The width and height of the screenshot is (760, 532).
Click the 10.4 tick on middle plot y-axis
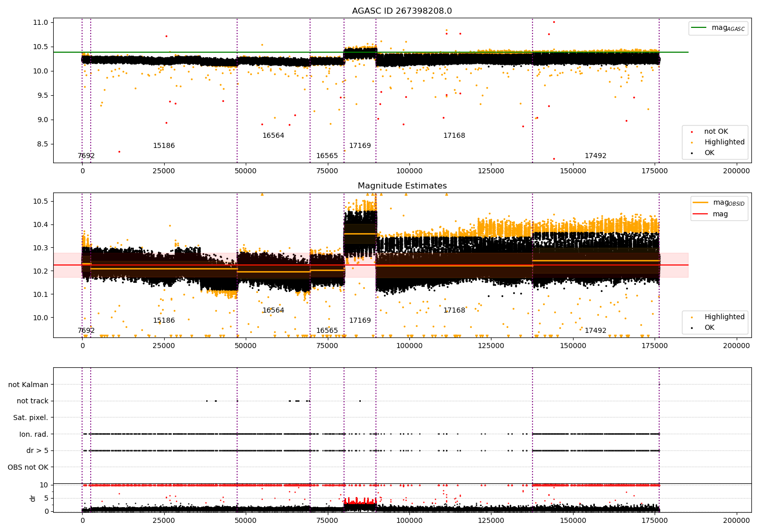click(x=40, y=224)
